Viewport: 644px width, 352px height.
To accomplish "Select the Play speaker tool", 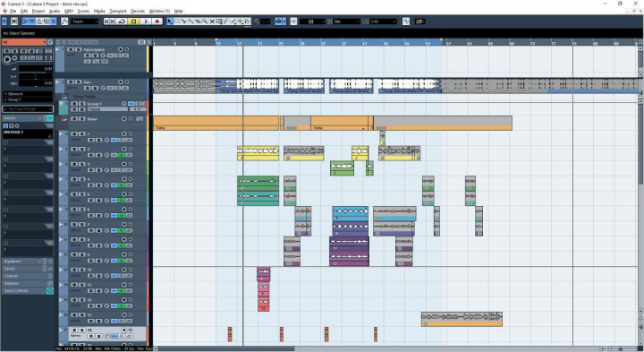I will pyautogui.click(x=241, y=21).
